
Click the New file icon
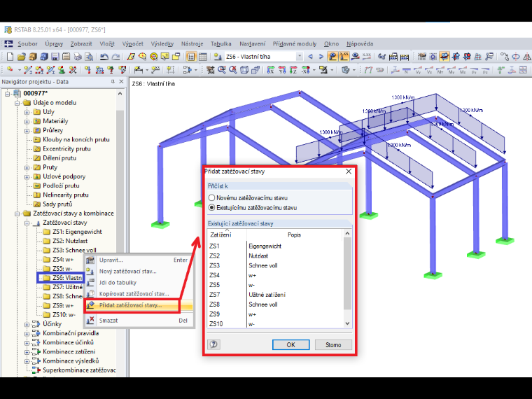pyautogui.click(x=10, y=57)
